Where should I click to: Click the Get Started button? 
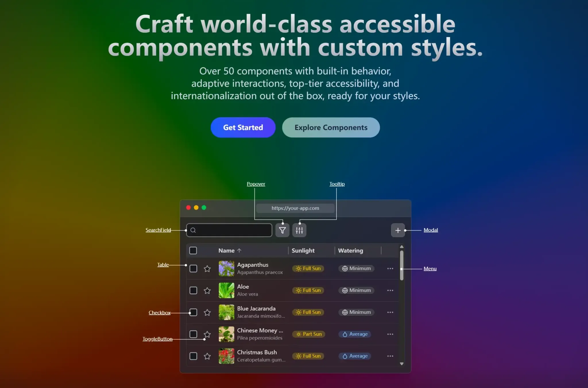243,127
